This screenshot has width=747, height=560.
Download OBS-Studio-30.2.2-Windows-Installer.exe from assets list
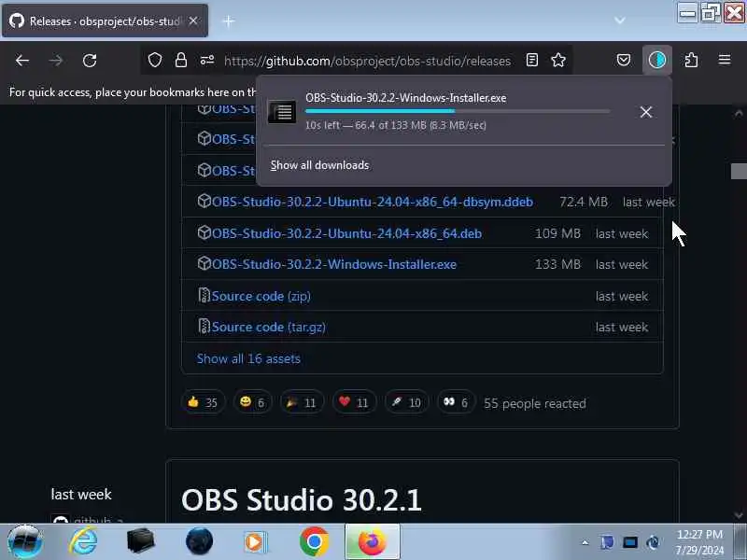pyautogui.click(x=334, y=264)
